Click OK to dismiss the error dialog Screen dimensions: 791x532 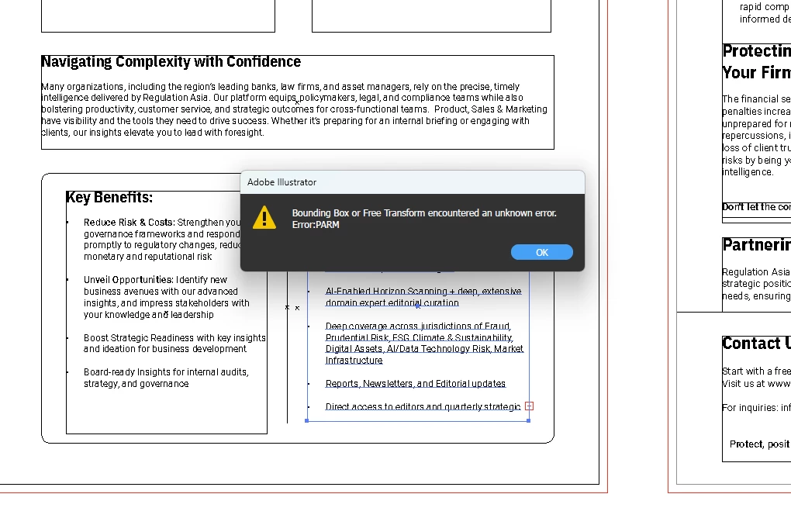542,252
